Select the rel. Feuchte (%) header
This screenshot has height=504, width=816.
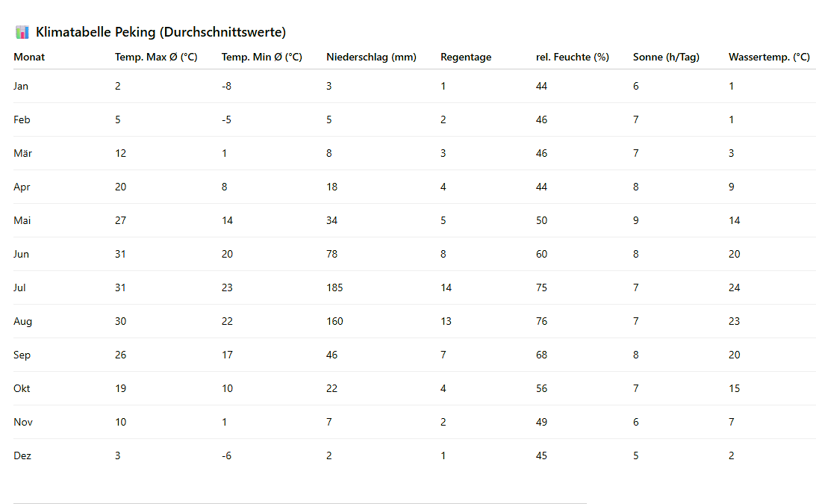click(573, 57)
